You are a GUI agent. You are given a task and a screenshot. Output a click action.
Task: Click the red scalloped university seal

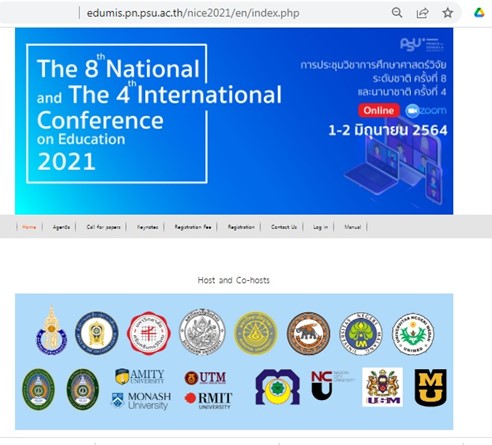click(x=149, y=333)
